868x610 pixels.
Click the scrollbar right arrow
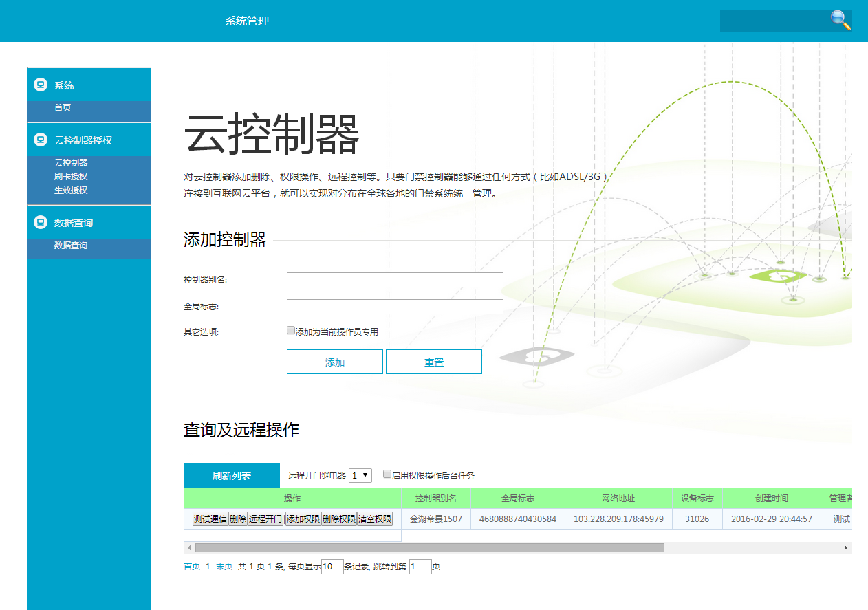click(847, 548)
